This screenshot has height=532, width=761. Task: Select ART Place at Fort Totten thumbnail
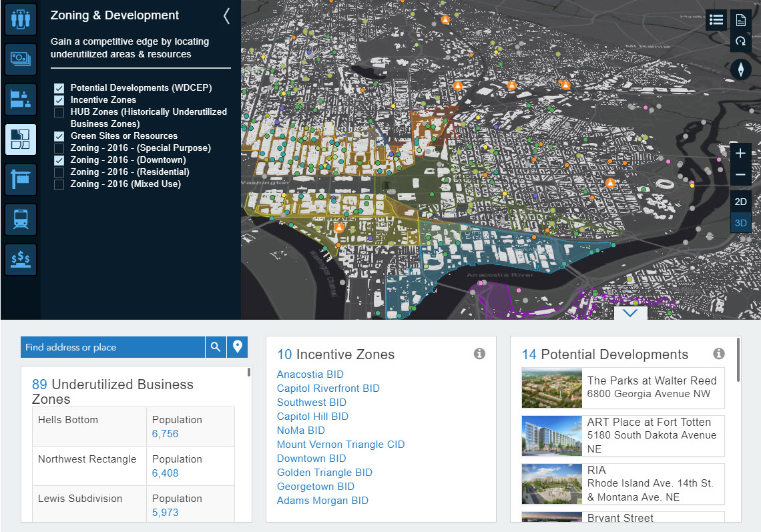[552, 436]
